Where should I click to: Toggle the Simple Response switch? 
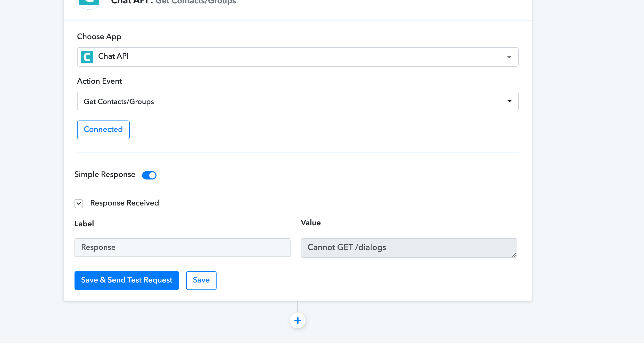click(149, 175)
